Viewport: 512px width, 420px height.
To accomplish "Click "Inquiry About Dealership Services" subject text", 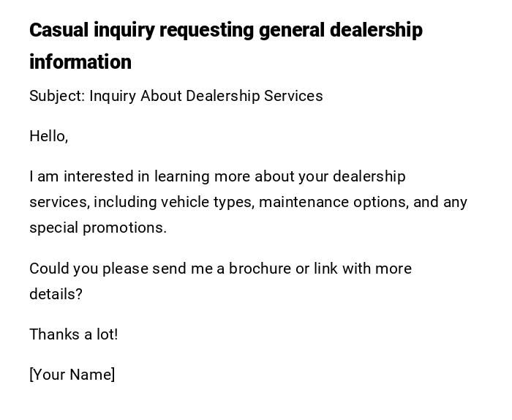I will pyautogui.click(x=206, y=96).
